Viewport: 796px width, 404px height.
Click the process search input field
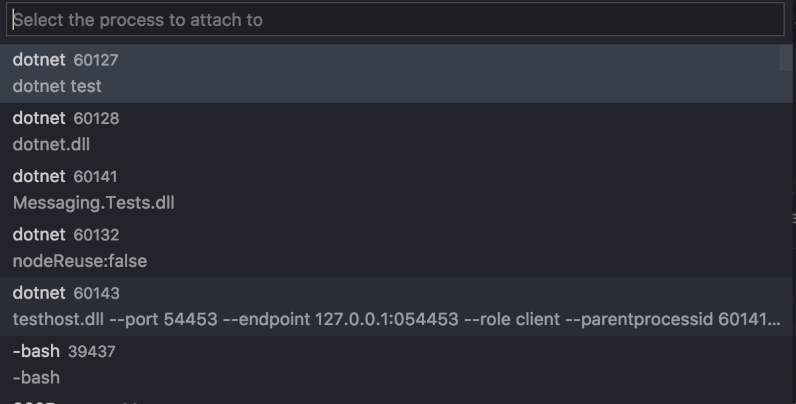click(x=395, y=20)
